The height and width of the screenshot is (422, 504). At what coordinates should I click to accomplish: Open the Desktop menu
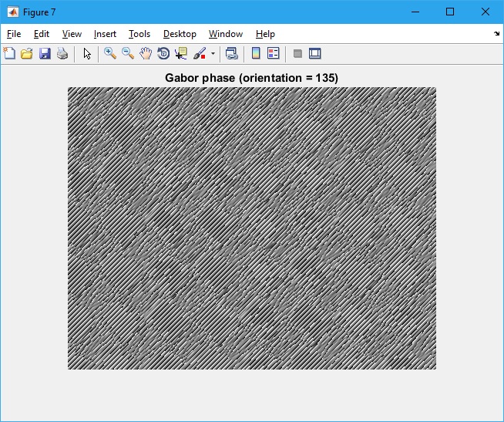[180, 34]
